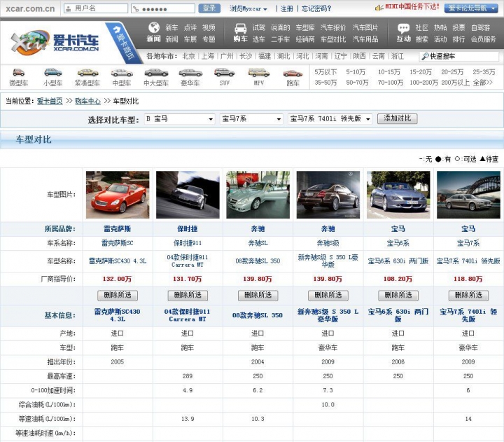Click the car 购车 icon
The height and width of the screenshot is (442, 504).
(240, 28)
